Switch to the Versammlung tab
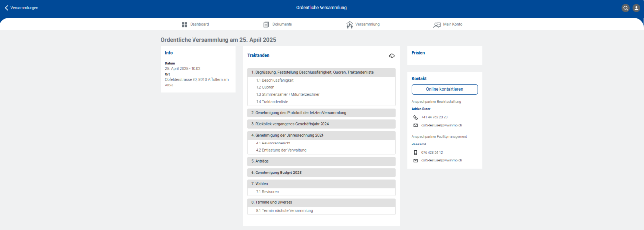Viewport: 644px width, 230px height. click(x=363, y=24)
